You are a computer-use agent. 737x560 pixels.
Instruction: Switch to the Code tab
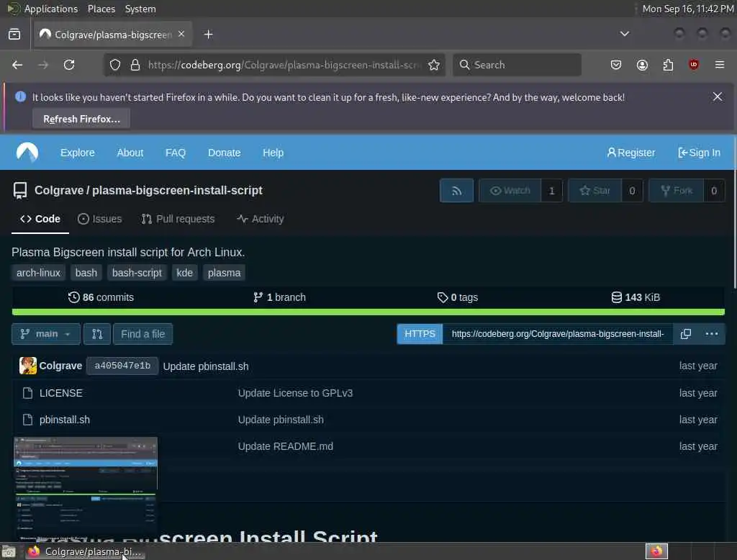point(40,219)
